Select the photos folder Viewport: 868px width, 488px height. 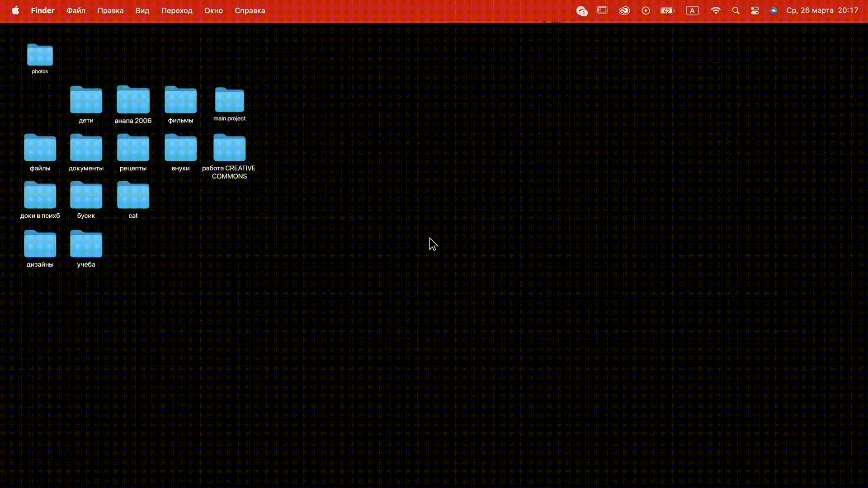point(40,55)
